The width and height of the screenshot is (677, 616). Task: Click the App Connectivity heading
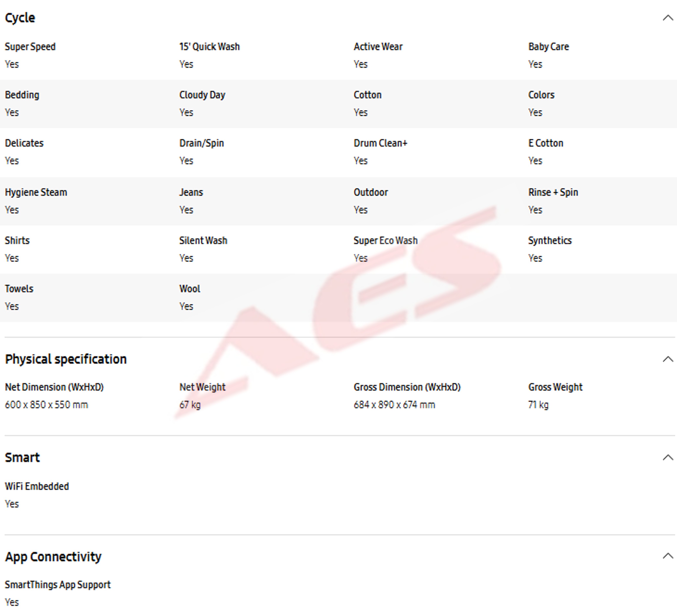(x=53, y=556)
